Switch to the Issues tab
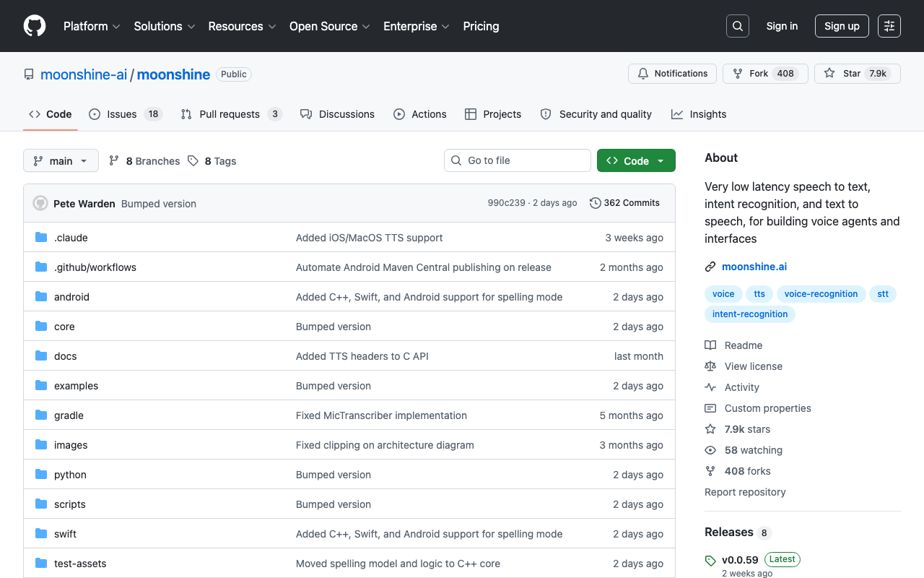This screenshot has width=924, height=578. click(126, 114)
